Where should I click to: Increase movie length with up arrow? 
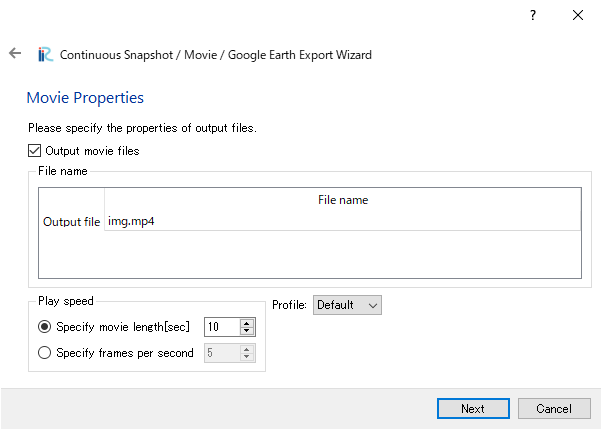click(247, 323)
